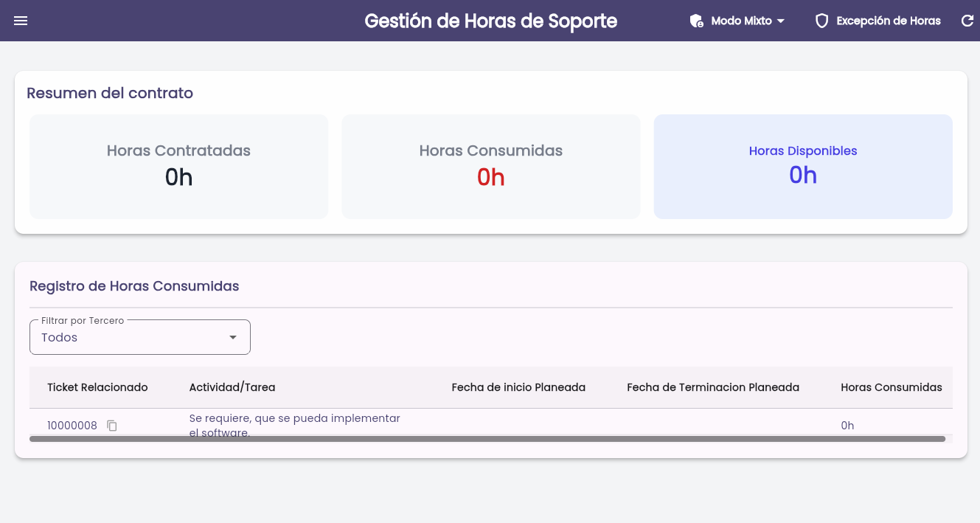This screenshot has width=980, height=523.
Task: Open the Filtrar por Tercero dropdown
Action: (x=140, y=337)
